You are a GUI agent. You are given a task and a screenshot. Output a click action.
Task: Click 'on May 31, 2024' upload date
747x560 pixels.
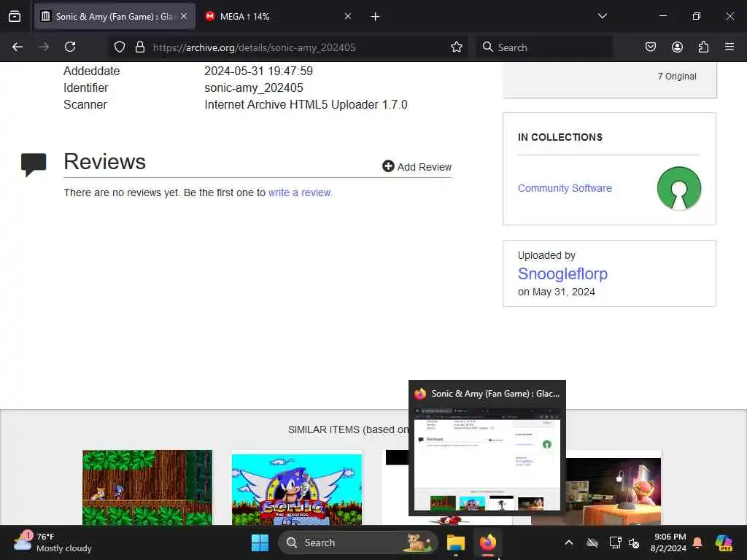(x=557, y=292)
